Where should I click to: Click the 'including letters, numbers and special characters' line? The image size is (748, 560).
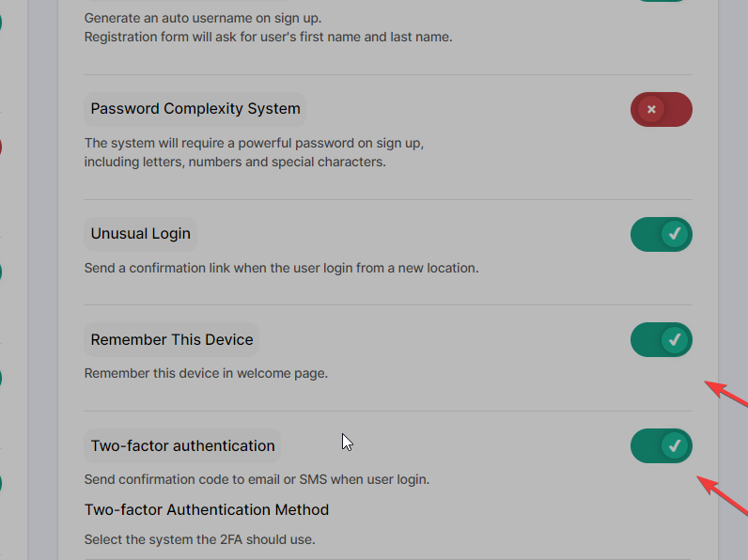[x=235, y=162]
